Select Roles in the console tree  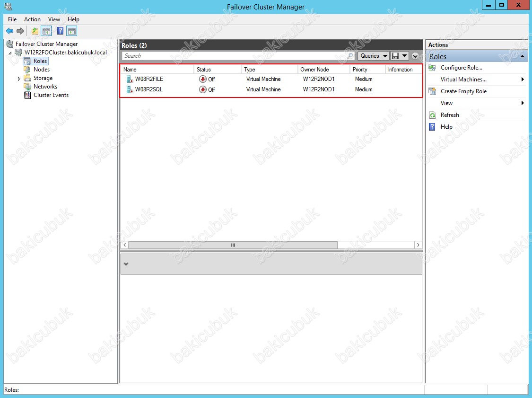coord(40,61)
